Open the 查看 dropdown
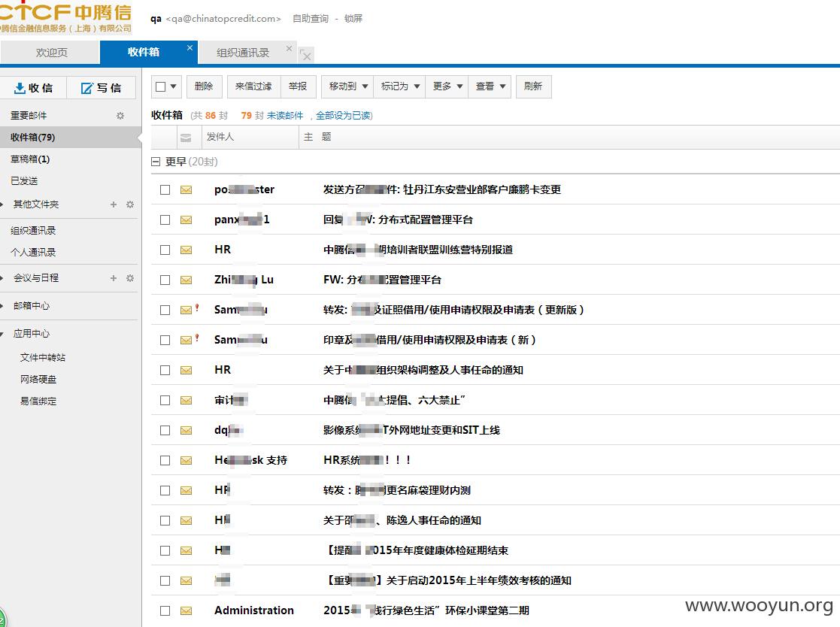Screen dimensions: 840x627 pyautogui.click(x=490, y=86)
